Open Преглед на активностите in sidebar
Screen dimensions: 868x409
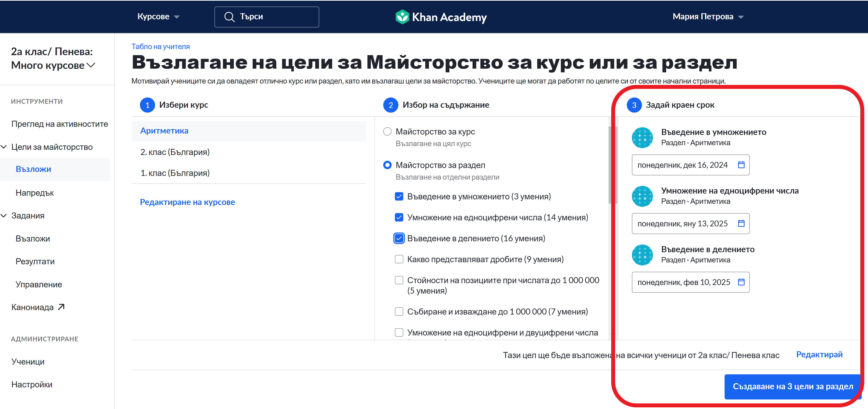click(60, 124)
